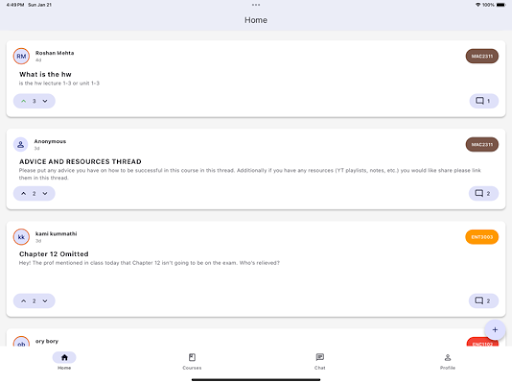Viewport: 512px width, 384px height.
Task: Tap the three-dot multitasking control at top
Action: [256, 5]
